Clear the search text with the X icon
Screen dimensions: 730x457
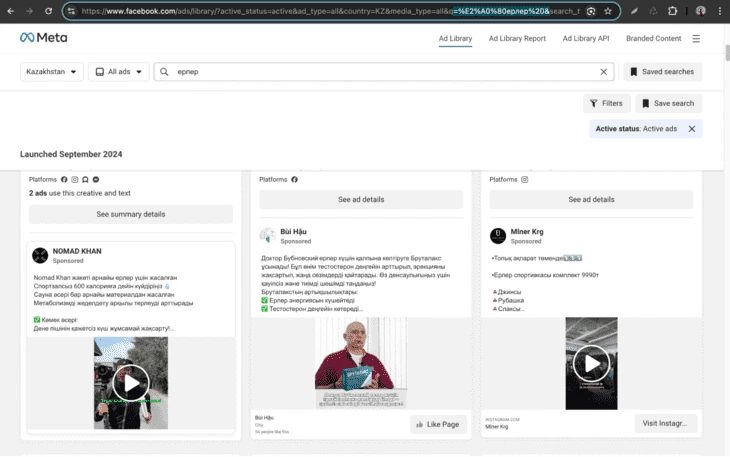pyautogui.click(x=603, y=72)
